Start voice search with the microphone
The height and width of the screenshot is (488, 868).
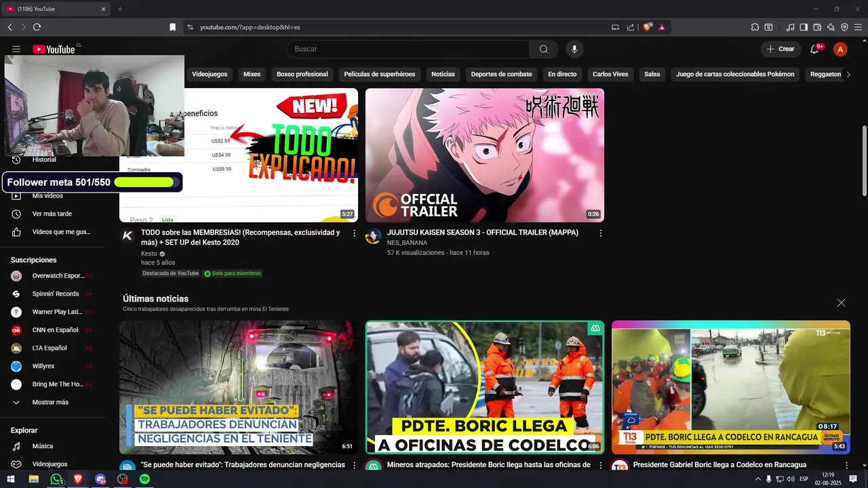[x=574, y=49]
